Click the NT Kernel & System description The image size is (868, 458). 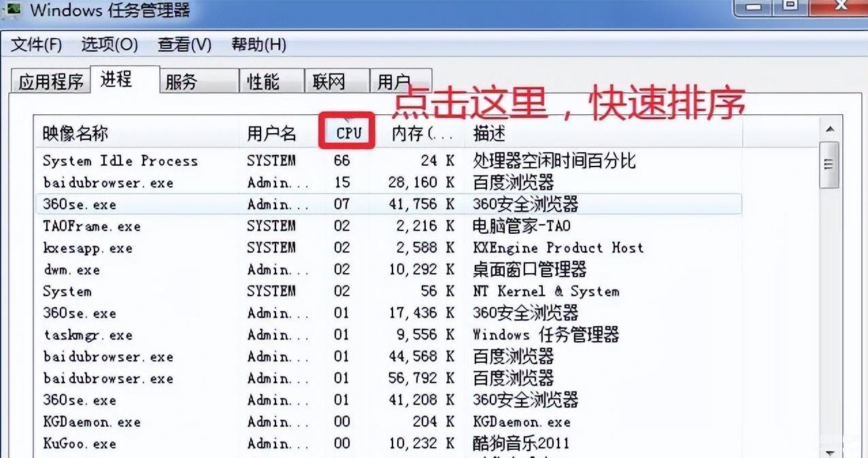546,292
